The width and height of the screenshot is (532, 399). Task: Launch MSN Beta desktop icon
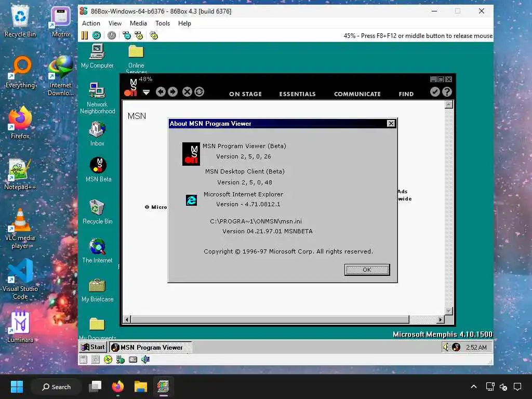[98, 170]
